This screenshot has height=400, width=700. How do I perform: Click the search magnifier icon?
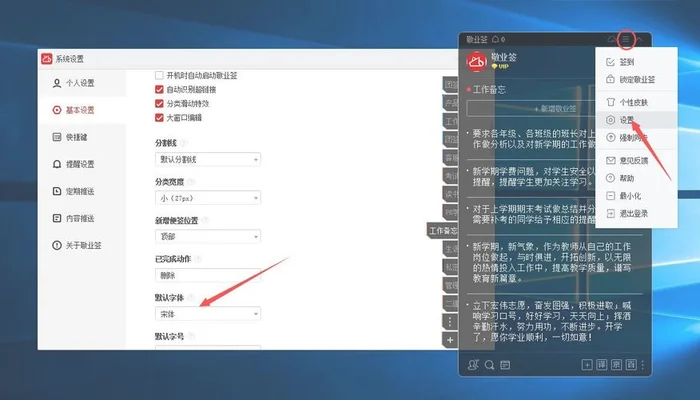tap(489, 365)
